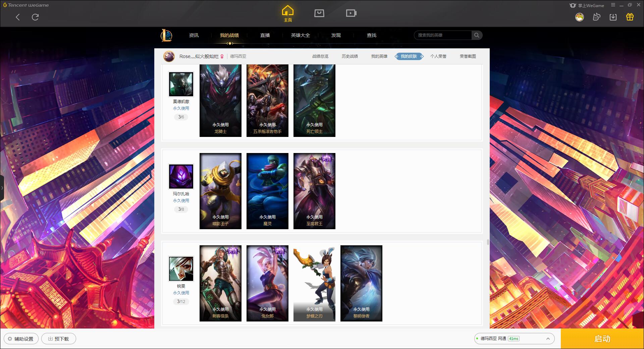
Task: Open the 死亡领主 skin card
Action: coord(314,101)
